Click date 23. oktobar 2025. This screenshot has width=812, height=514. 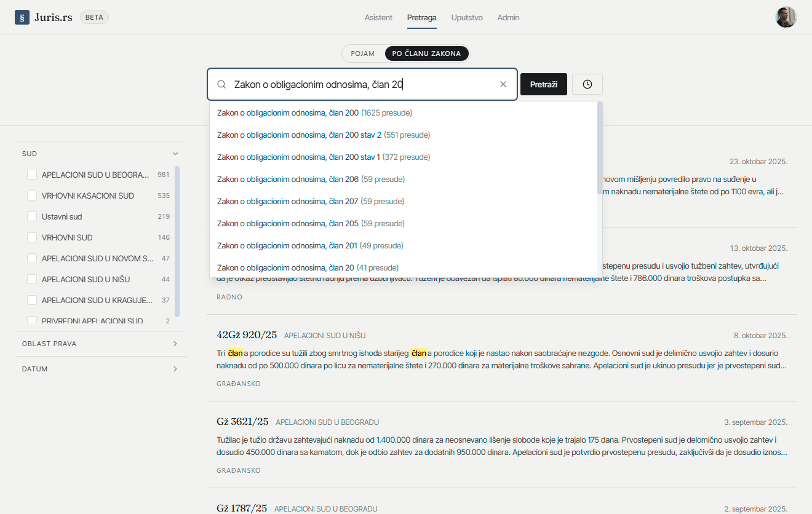(758, 162)
